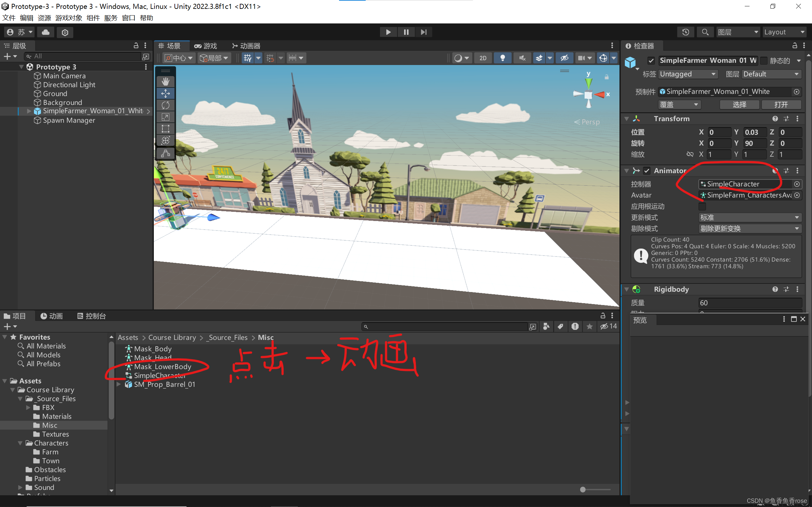Open the Untagged tag dropdown
The height and width of the screenshot is (507, 812).
point(687,74)
